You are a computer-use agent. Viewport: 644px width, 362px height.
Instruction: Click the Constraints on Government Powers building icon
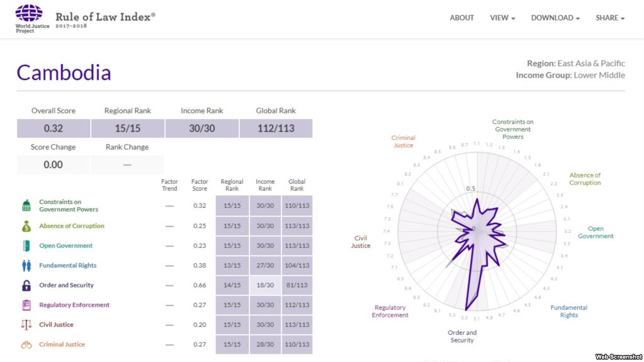pos(26,205)
